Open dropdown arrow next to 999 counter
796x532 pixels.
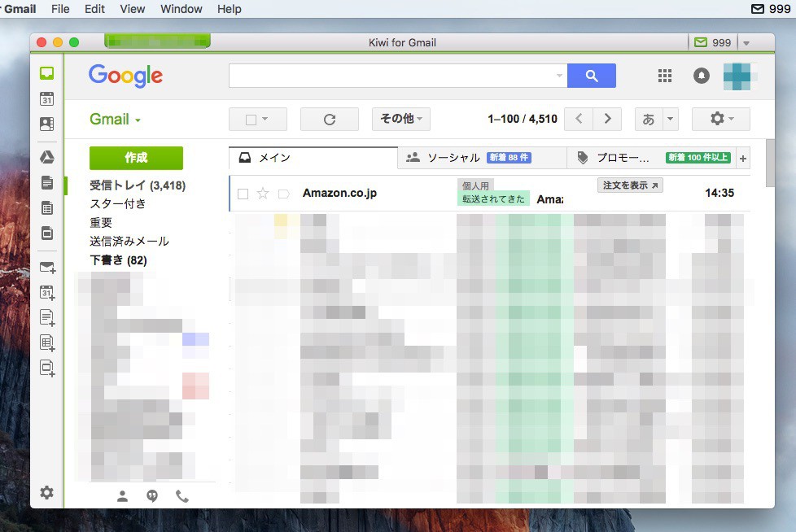[746, 43]
